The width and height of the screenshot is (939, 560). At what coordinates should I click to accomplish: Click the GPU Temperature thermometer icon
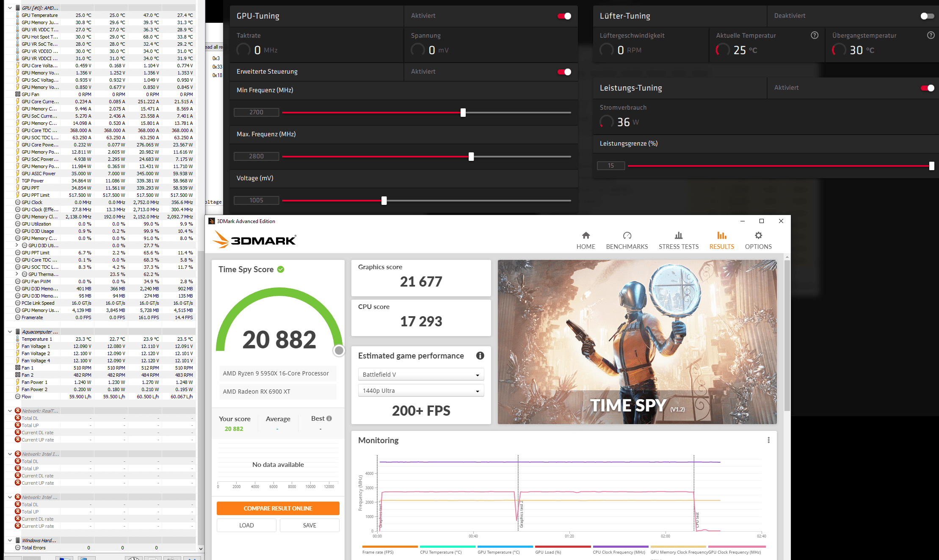click(18, 15)
